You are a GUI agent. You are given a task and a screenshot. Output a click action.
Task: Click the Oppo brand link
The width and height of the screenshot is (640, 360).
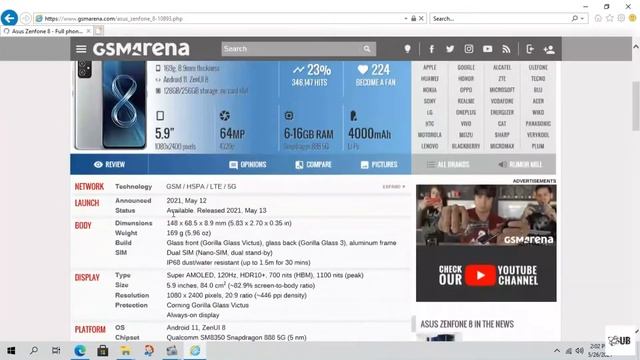[x=466, y=90]
